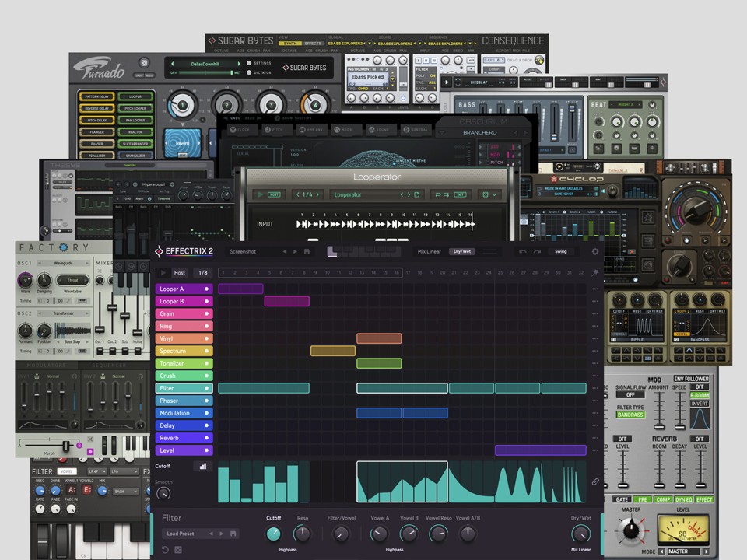Open the MODE MASTER selector

click(683, 551)
